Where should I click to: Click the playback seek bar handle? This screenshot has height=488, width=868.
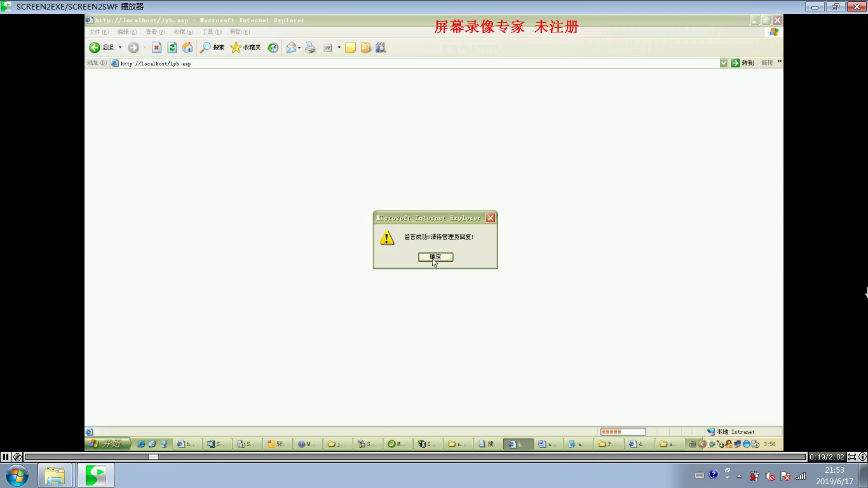click(154, 457)
